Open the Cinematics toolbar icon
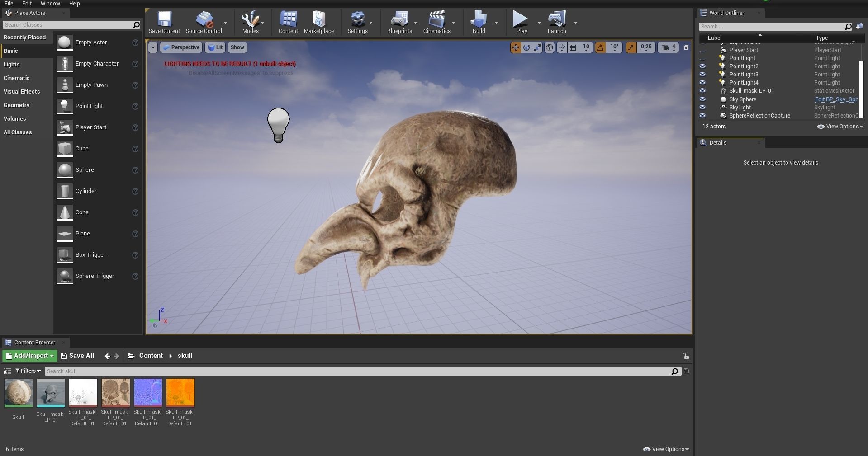Image resolution: width=868 pixels, height=456 pixels. coord(436,19)
